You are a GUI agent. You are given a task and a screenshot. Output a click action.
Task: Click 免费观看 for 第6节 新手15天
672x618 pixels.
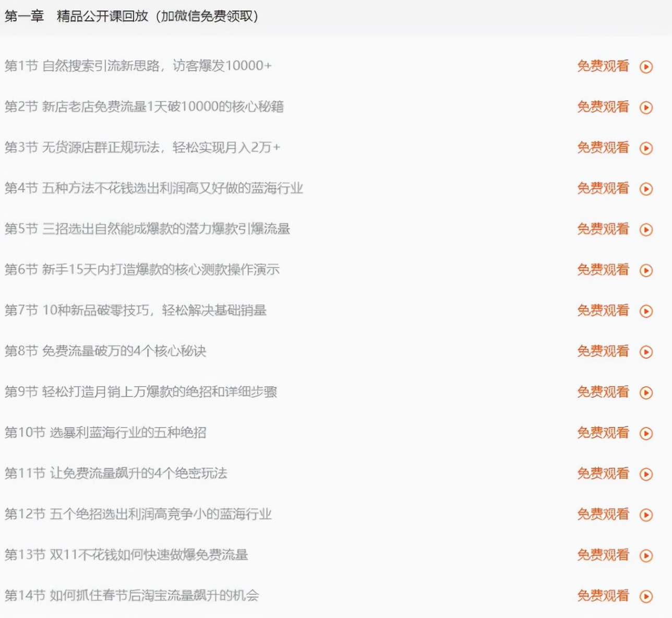coord(603,269)
